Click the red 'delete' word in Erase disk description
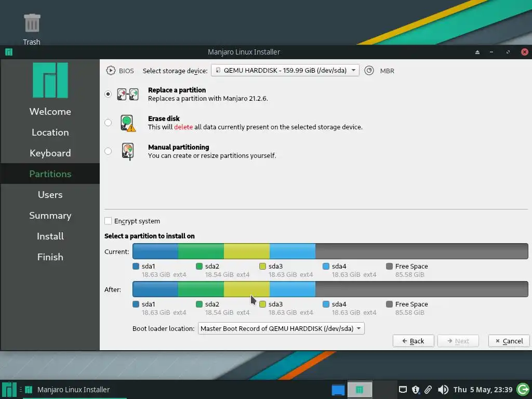532x399 pixels. (183, 127)
